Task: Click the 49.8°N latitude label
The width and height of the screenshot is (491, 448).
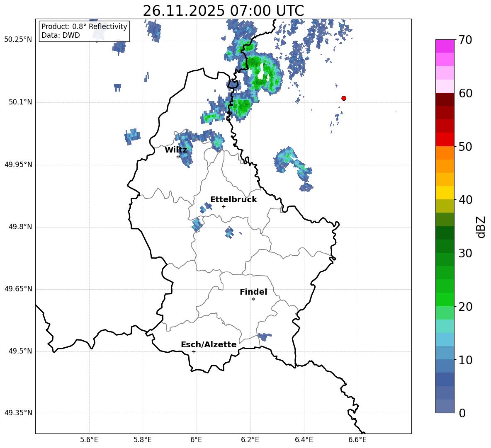Action: click(20, 227)
